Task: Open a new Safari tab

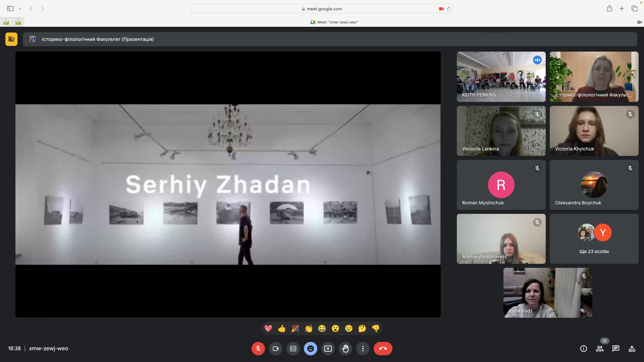Action: coord(622,9)
